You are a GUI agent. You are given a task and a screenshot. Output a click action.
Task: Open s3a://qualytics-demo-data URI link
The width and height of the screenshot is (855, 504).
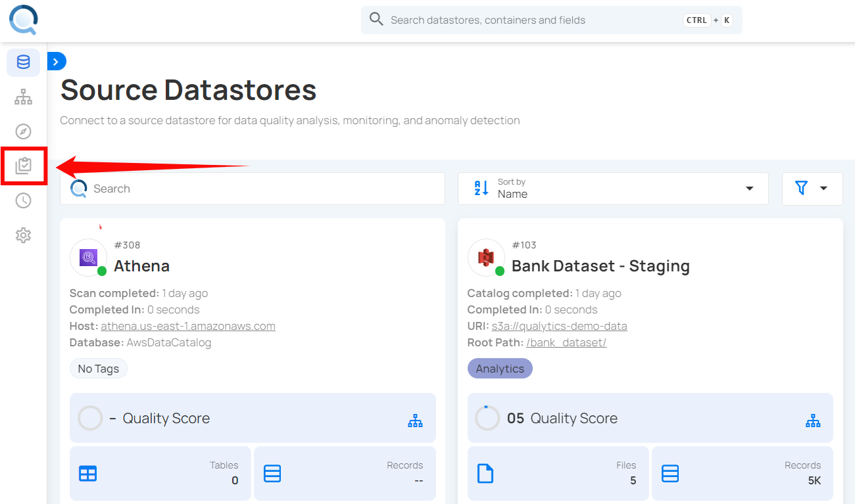coord(559,326)
